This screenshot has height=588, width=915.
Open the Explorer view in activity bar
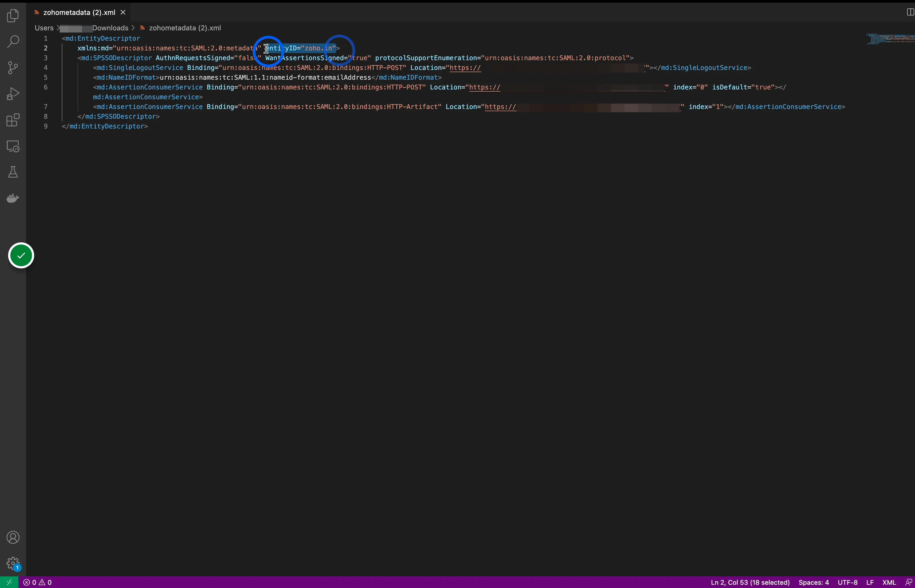[13, 16]
